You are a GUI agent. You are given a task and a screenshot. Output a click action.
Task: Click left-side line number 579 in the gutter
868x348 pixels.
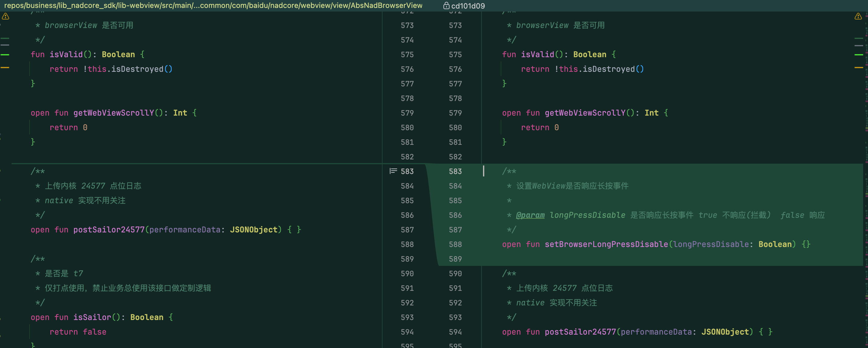(x=407, y=113)
